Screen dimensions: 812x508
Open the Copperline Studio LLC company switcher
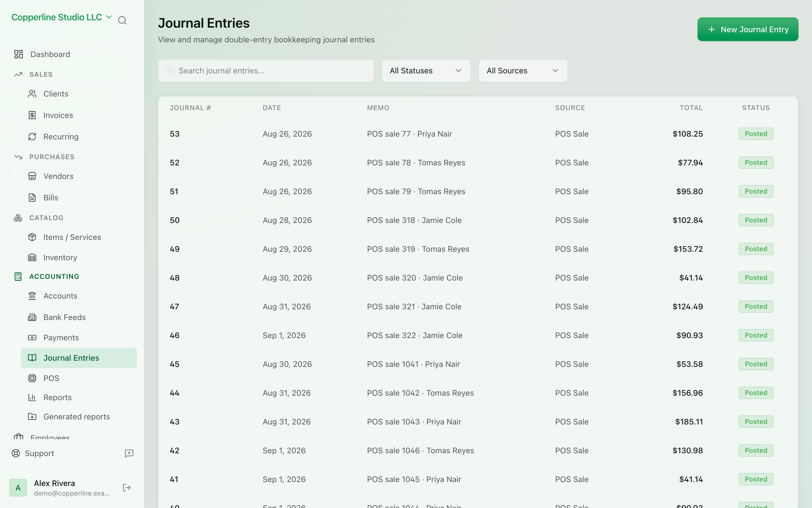pyautogui.click(x=61, y=17)
